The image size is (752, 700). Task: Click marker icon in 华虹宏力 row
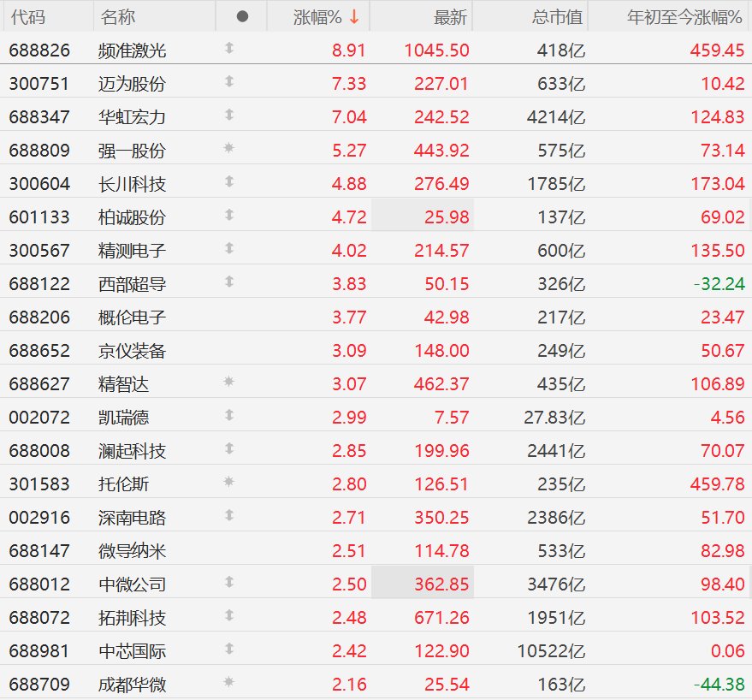[x=229, y=115]
